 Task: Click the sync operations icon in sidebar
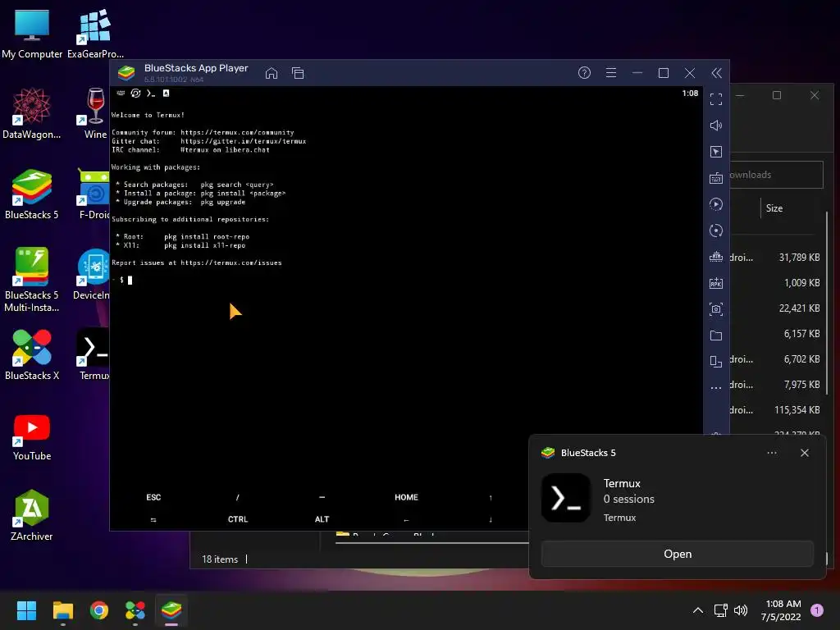pos(716,231)
